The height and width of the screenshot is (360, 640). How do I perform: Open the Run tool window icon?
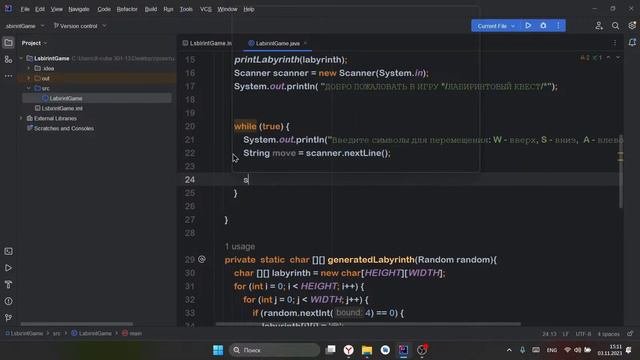click(x=8, y=268)
